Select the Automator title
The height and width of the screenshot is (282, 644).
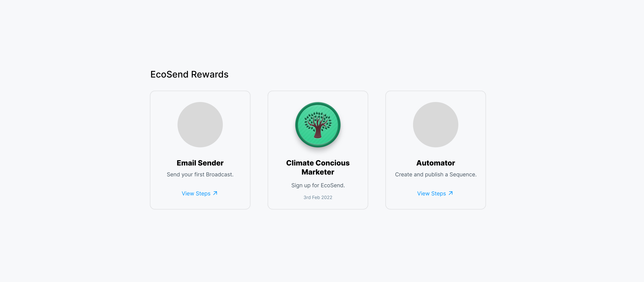[x=435, y=163]
